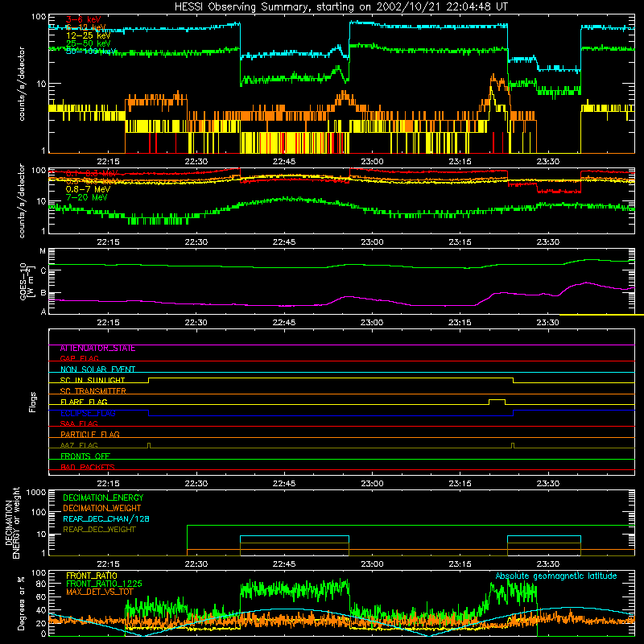Select the cyan 50-100 keV legend label
Viewport: 644px width, 644px height.
click(90, 51)
